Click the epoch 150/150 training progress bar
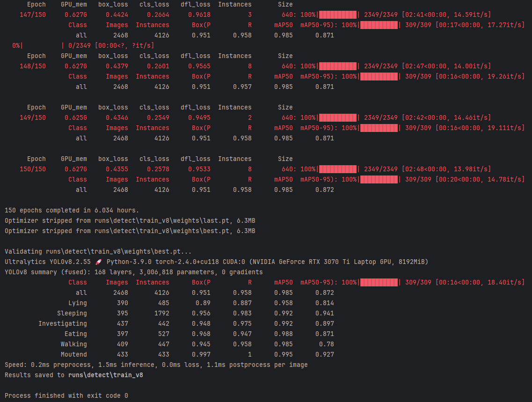 [338, 169]
